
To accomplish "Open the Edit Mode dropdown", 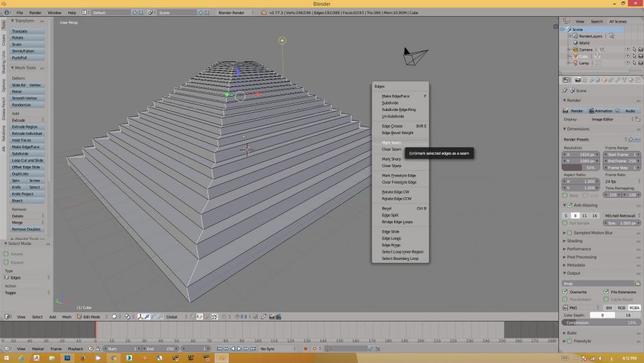I will (90, 317).
